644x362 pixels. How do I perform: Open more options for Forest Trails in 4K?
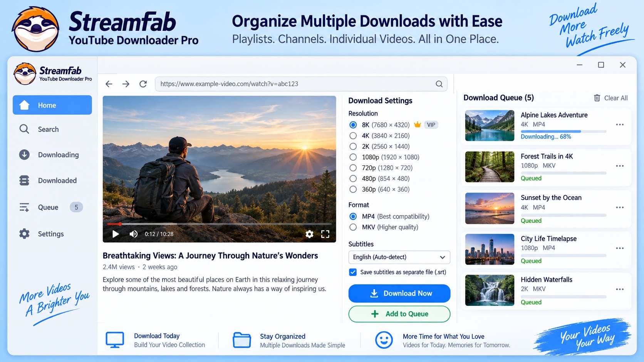[x=620, y=166]
